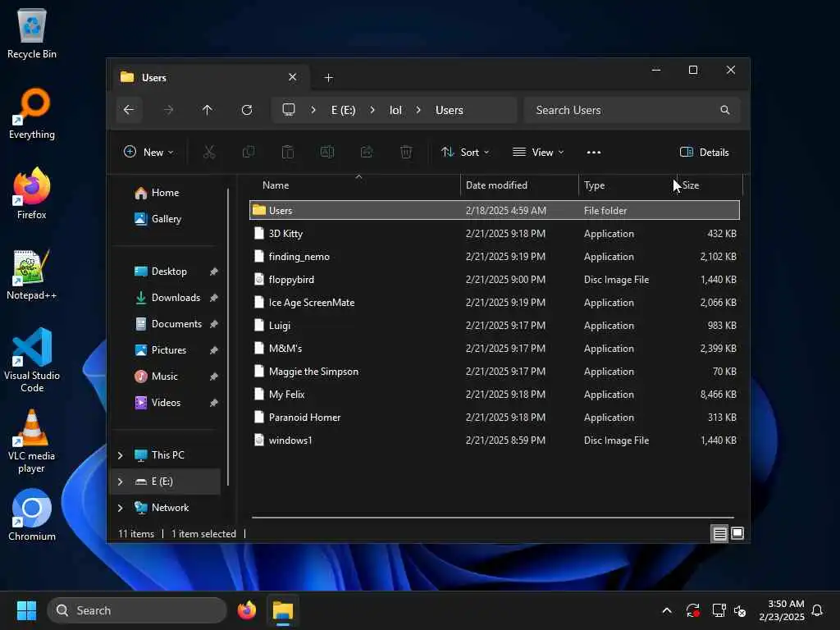Image resolution: width=840 pixels, height=630 pixels.
Task: Select Chromium desktop shortcut
Action: pos(32,515)
